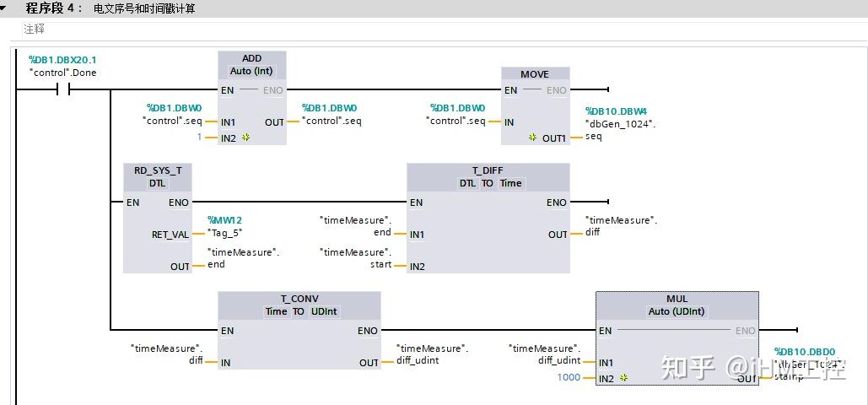Select the RD_SYS_T instruction block title
Viewport: 868px width, 405px height.
pyautogui.click(x=158, y=170)
